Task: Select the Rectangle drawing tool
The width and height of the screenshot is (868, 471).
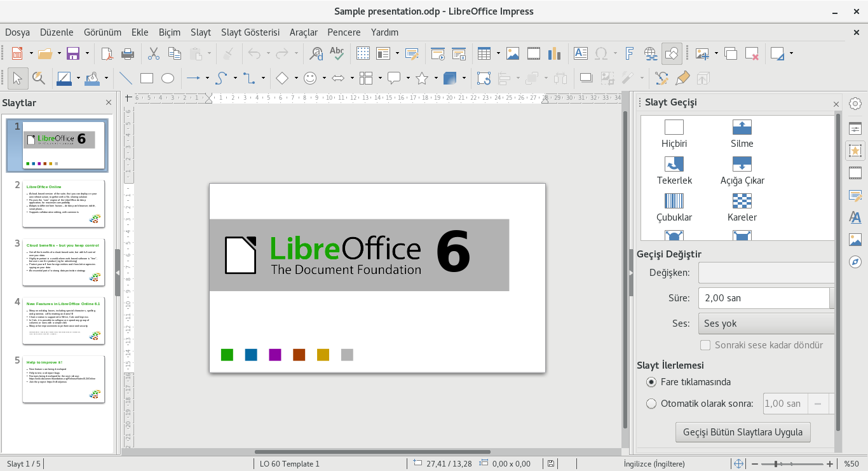Action: click(147, 78)
